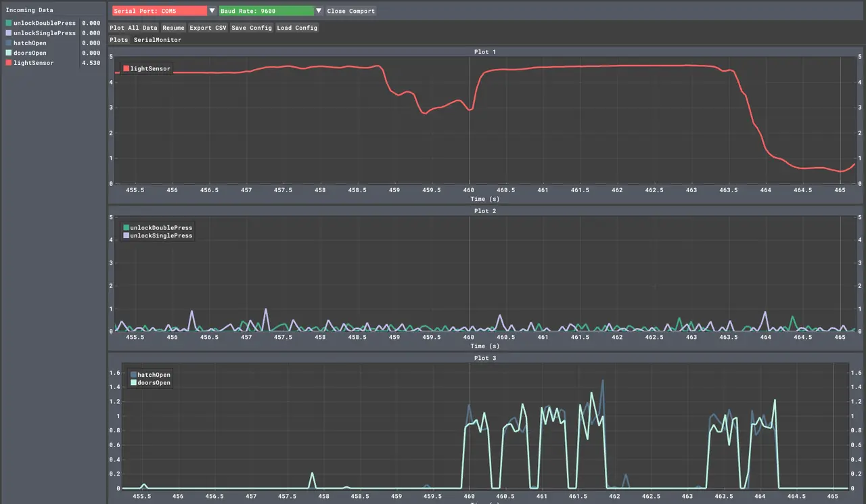Click the Incoming Data panel header
The image size is (866, 504).
29,10
